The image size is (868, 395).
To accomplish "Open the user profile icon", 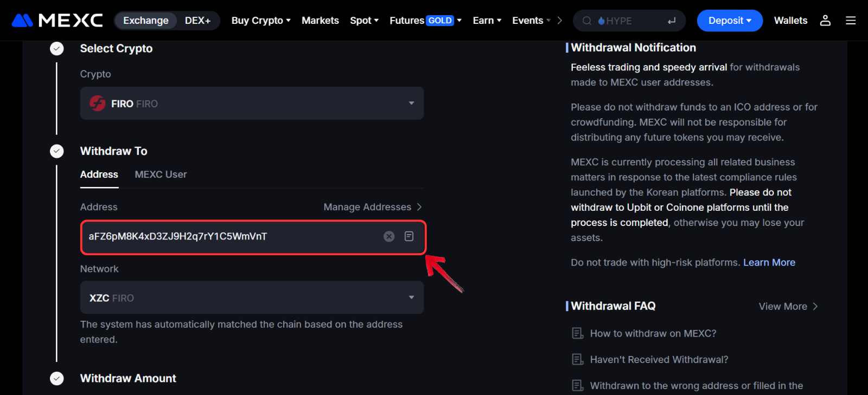I will [x=825, y=21].
